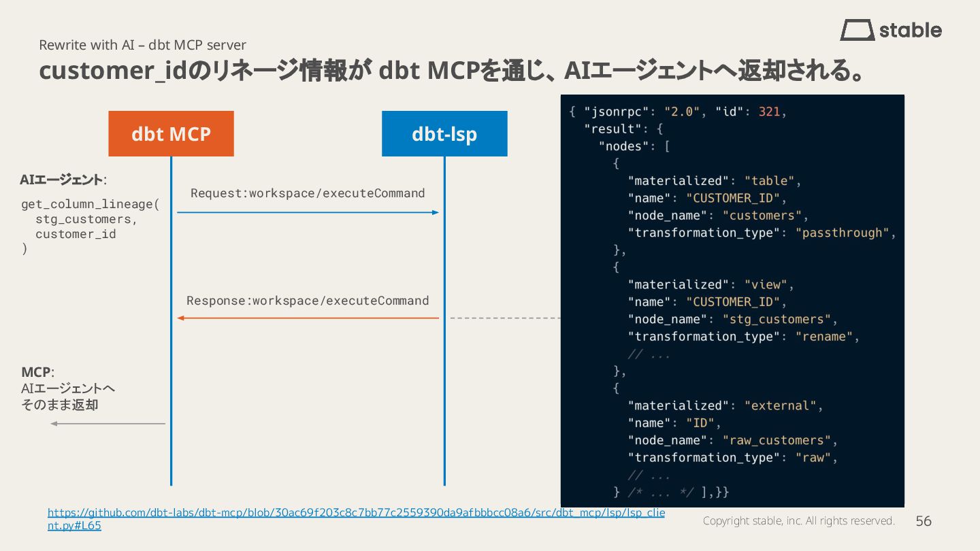980x551 pixels.
Task: Click the 'stg_customers,' argument text
Action: coord(86,219)
